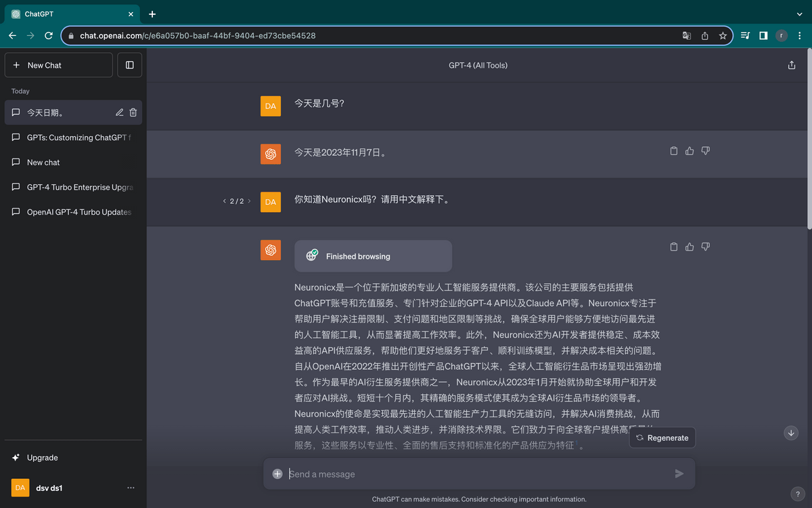Copy the assistant's date reply using clipboard icon
The image size is (812, 508).
pyautogui.click(x=673, y=150)
